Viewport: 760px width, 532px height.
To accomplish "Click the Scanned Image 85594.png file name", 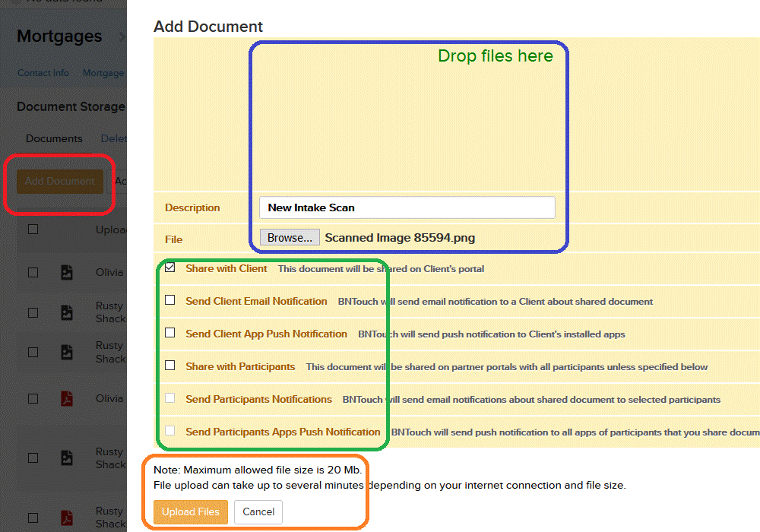I will pos(400,237).
